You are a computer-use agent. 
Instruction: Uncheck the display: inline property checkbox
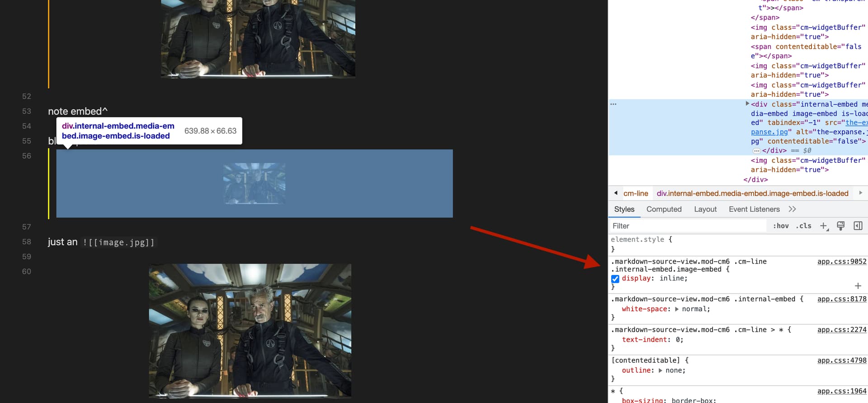pos(615,279)
